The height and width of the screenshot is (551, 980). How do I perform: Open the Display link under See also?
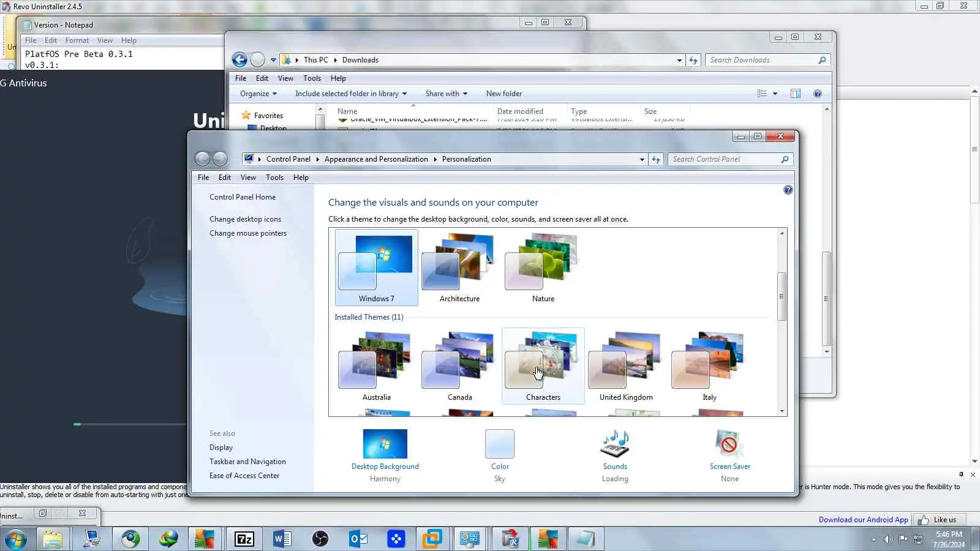pyautogui.click(x=221, y=448)
